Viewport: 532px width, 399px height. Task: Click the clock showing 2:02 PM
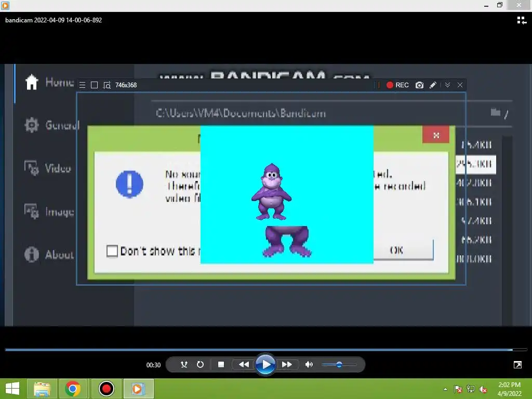click(509, 385)
